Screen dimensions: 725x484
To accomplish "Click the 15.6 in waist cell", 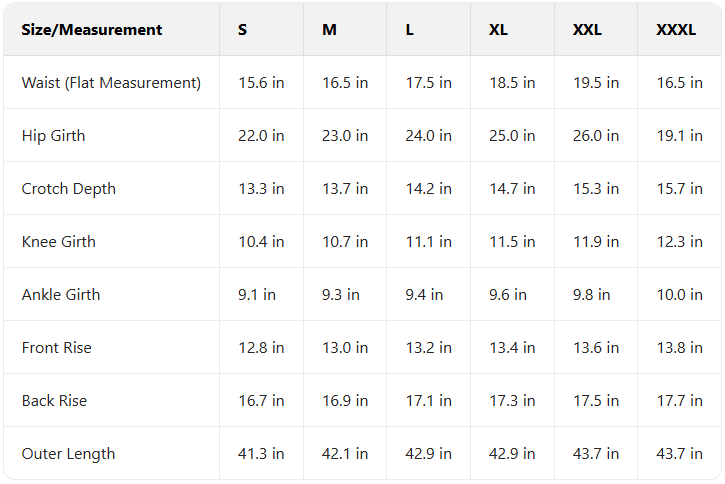I will click(261, 83).
